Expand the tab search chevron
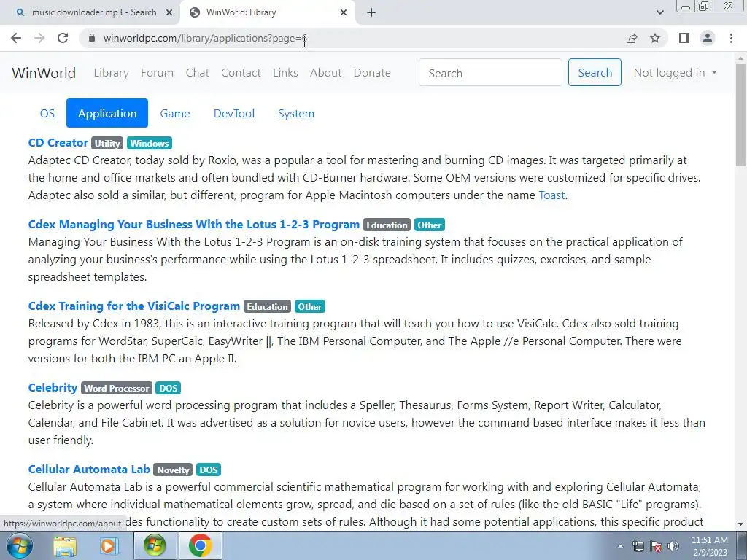The height and width of the screenshot is (560, 747). (x=659, y=12)
